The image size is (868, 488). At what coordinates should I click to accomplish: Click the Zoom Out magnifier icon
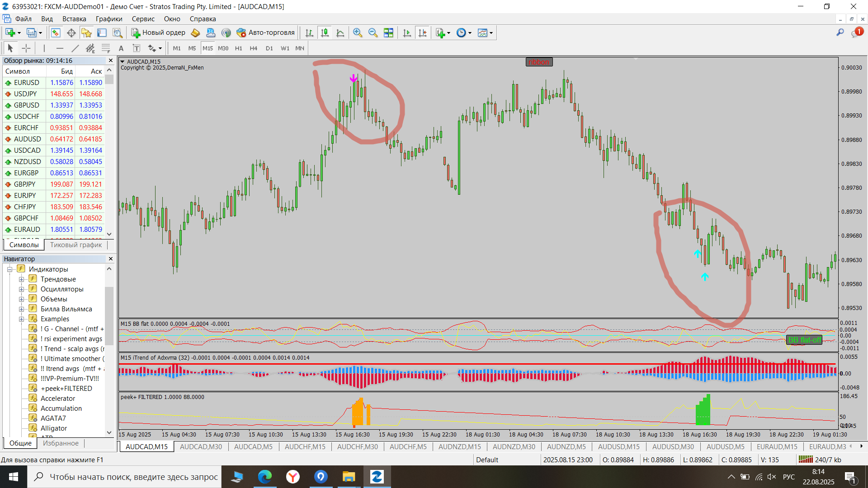pos(373,33)
